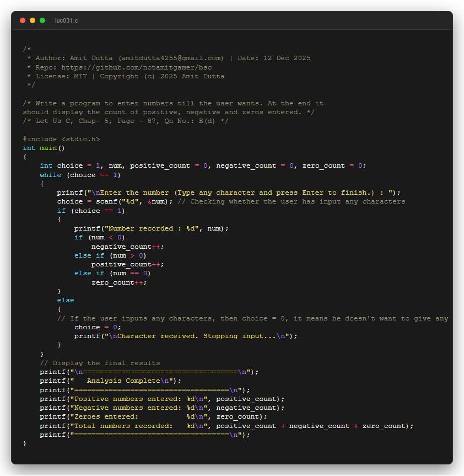Click the printf 'Analysis Complete' line
464x476 pixels.
click(110, 381)
